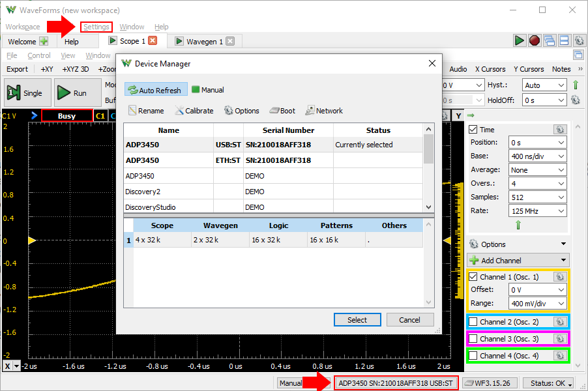Enable Channel 3 (Osc. 3) checkbox
The width and height of the screenshot is (588, 391).
[x=473, y=338]
